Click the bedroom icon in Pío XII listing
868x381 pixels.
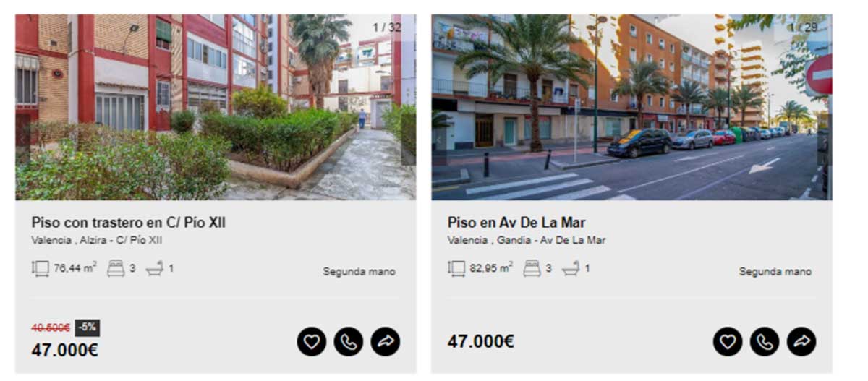click(x=116, y=268)
